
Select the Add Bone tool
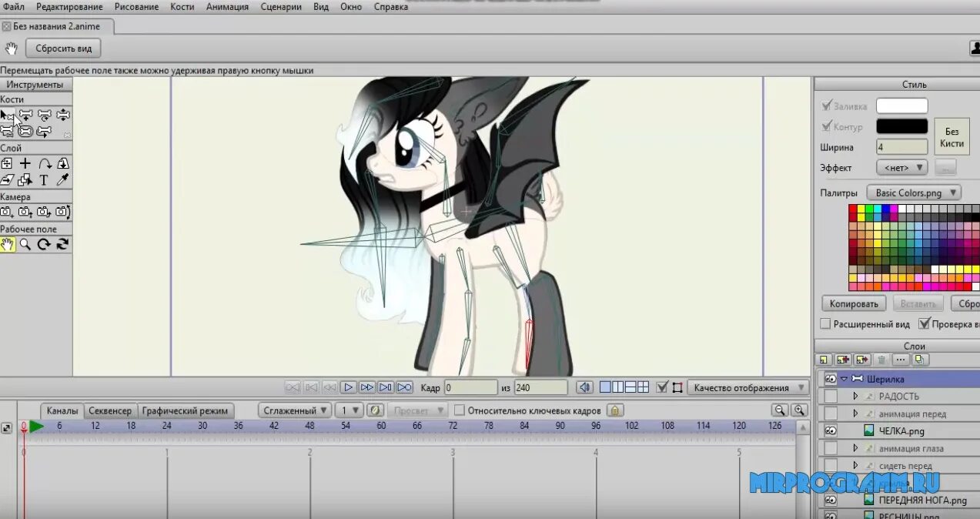click(x=25, y=115)
